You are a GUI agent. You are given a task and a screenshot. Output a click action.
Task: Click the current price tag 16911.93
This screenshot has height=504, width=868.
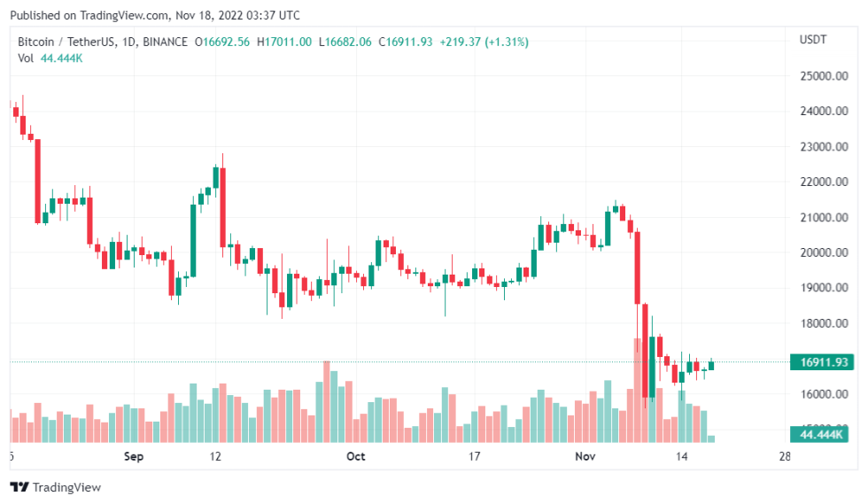(x=824, y=361)
